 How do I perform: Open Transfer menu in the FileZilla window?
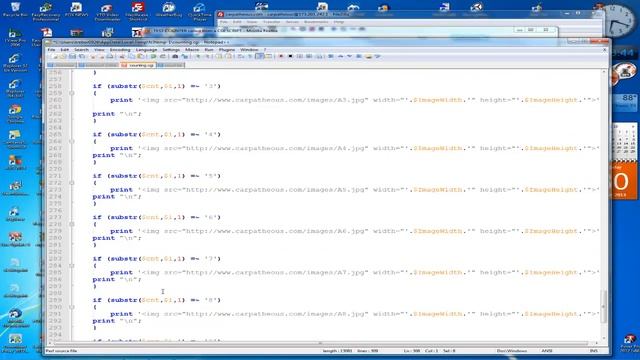271,22
